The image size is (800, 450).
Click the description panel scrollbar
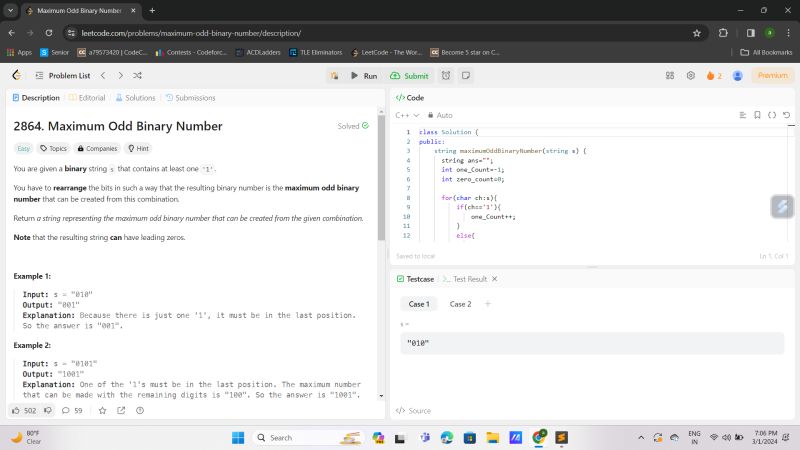pos(381,179)
